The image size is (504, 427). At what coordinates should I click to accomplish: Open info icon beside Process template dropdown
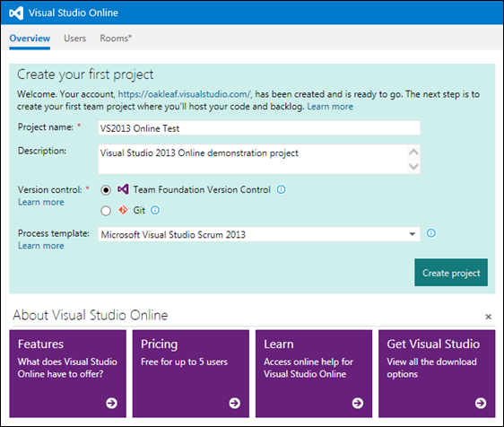(431, 233)
